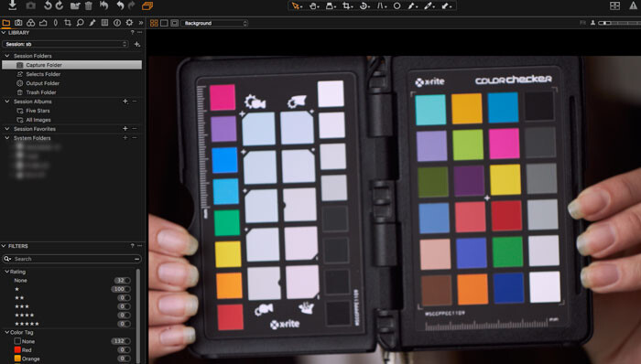The image size is (641, 364).
Task: Collapse Session Albums group
Action: [x=7, y=102]
